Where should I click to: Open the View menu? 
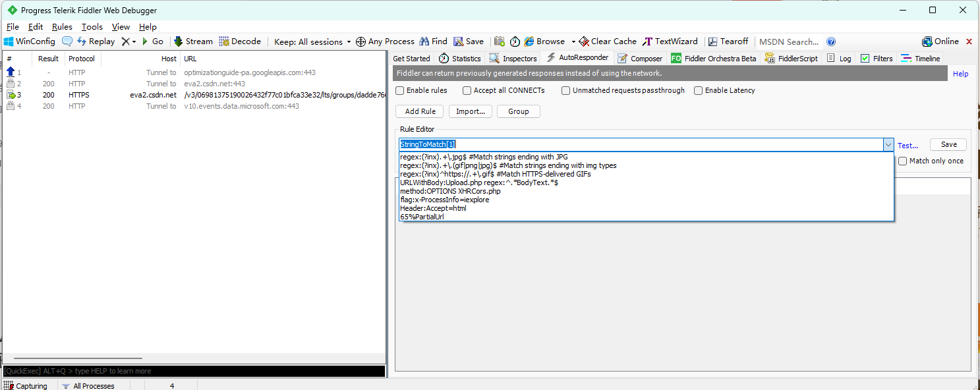(121, 27)
